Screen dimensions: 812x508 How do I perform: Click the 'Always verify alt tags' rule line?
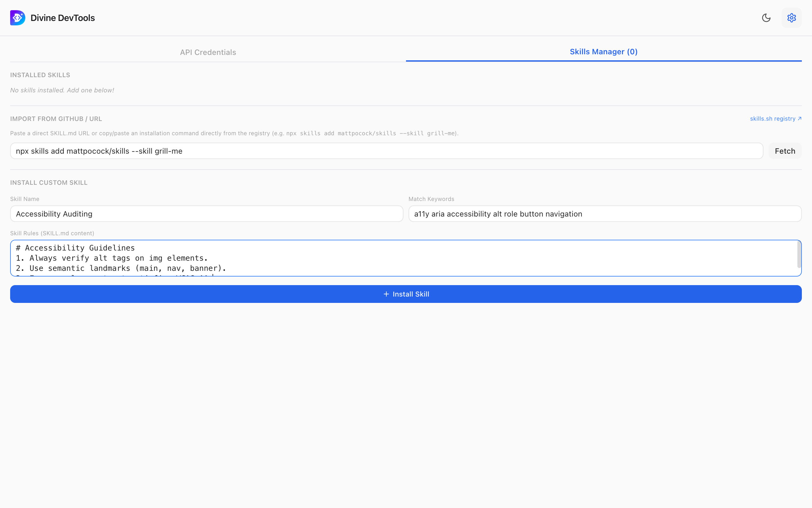pos(112,258)
